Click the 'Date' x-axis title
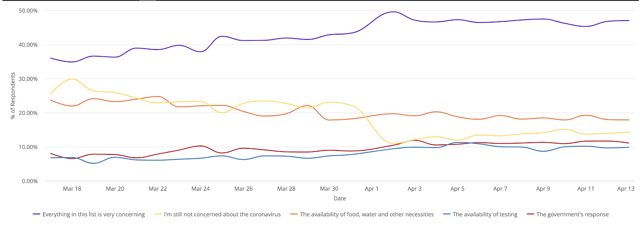 (x=340, y=198)
